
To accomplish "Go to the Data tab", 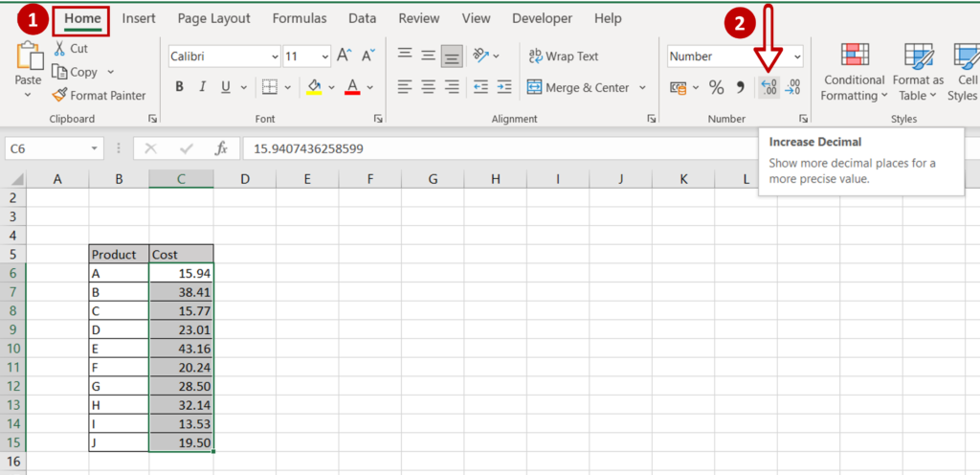I will click(x=363, y=19).
